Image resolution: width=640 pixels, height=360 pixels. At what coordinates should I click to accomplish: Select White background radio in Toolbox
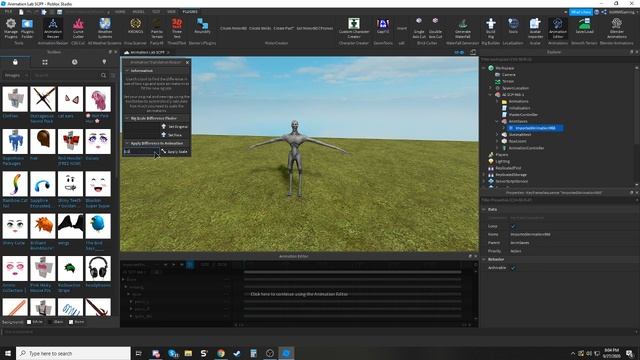29,322
